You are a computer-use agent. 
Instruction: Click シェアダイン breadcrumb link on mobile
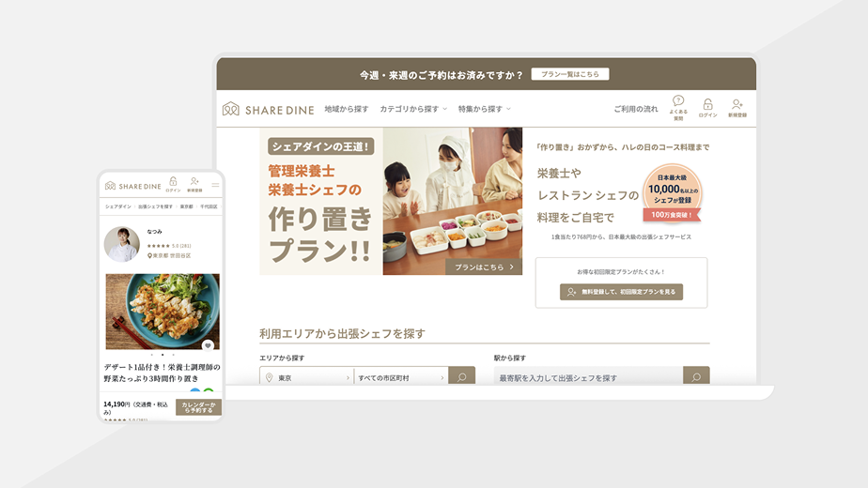click(x=118, y=206)
